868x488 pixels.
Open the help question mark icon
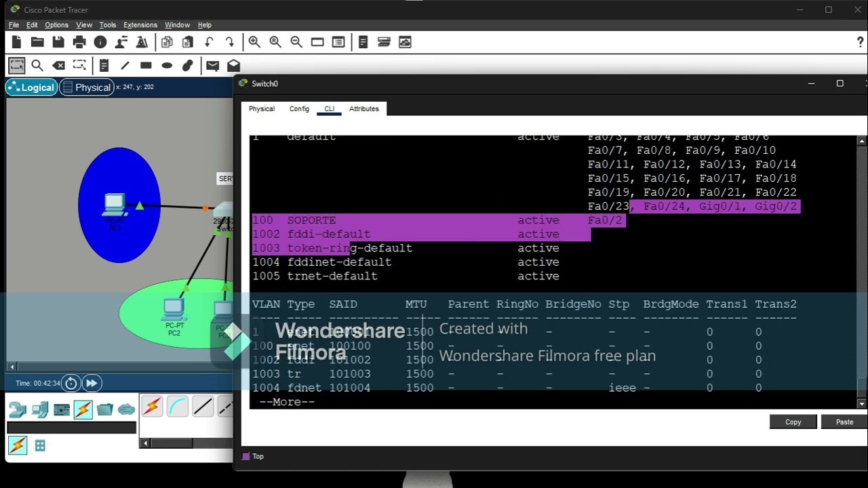click(861, 42)
